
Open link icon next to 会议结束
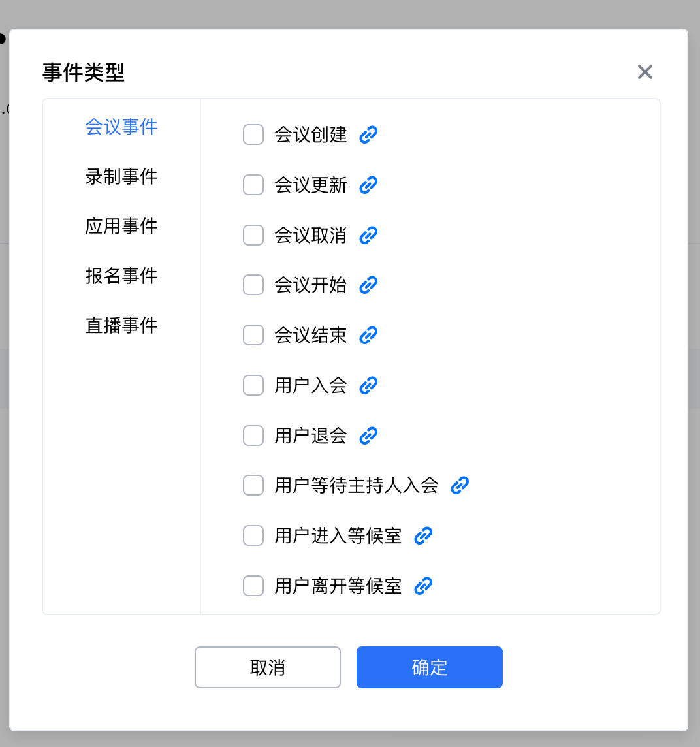(x=368, y=336)
